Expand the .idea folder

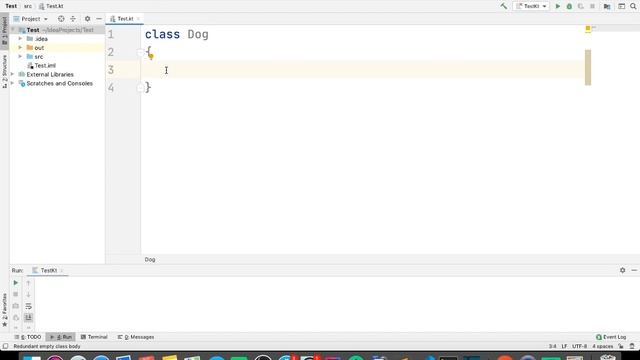[20, 39]
